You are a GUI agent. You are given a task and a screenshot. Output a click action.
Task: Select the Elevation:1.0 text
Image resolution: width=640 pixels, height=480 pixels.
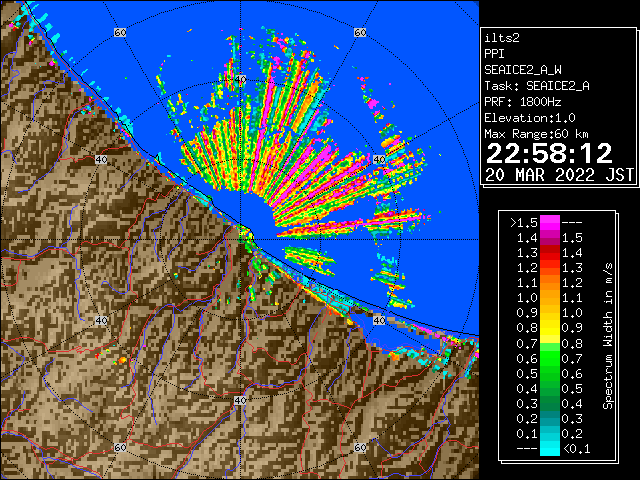(x=530, y=118)
